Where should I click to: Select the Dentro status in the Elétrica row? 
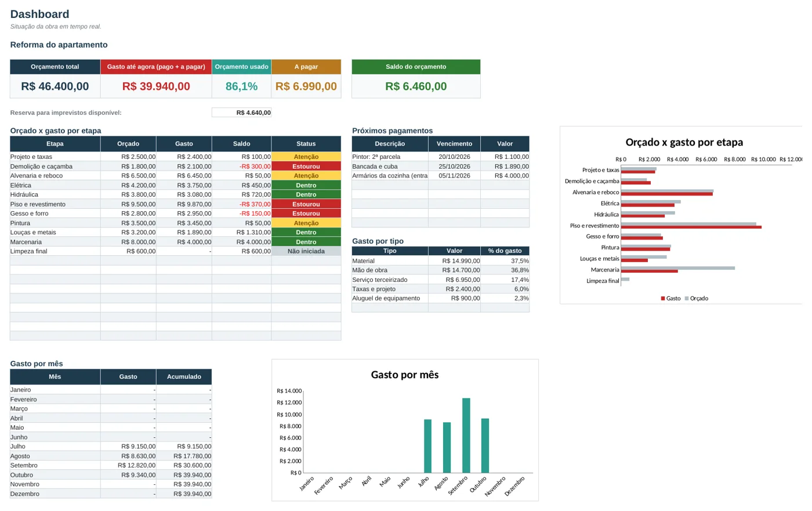[x=306, y=185]
